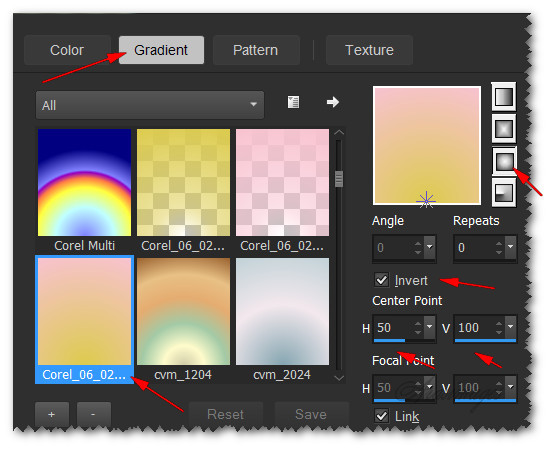Click the minus remove gradient button
Image resolution: width=551 pixels, height=451 pixels.
pos(93,414)
